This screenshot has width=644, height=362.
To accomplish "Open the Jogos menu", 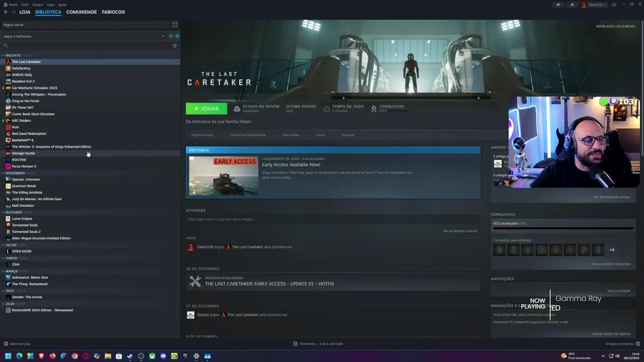I will tap(51, 5).
